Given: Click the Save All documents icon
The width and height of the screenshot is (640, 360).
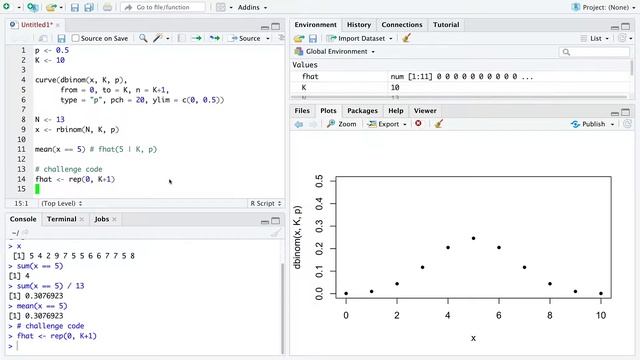Looking at the screenshot, I should click(x=89, y=7).
